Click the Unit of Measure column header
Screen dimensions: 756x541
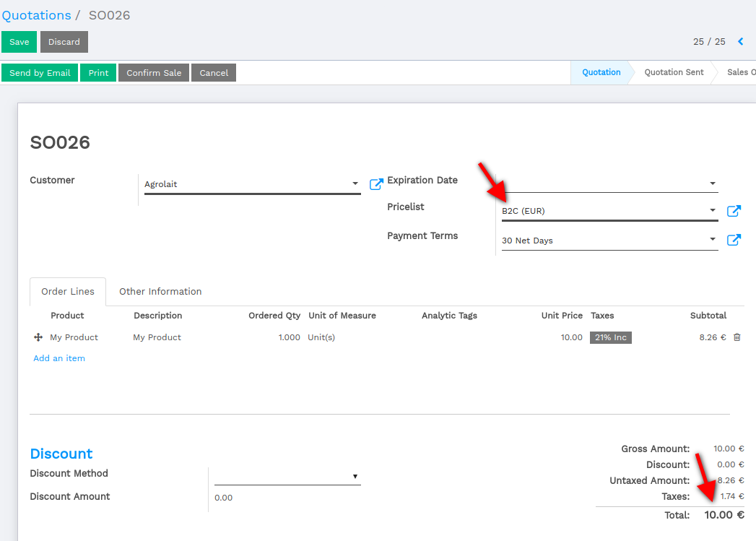coord(342,316)
